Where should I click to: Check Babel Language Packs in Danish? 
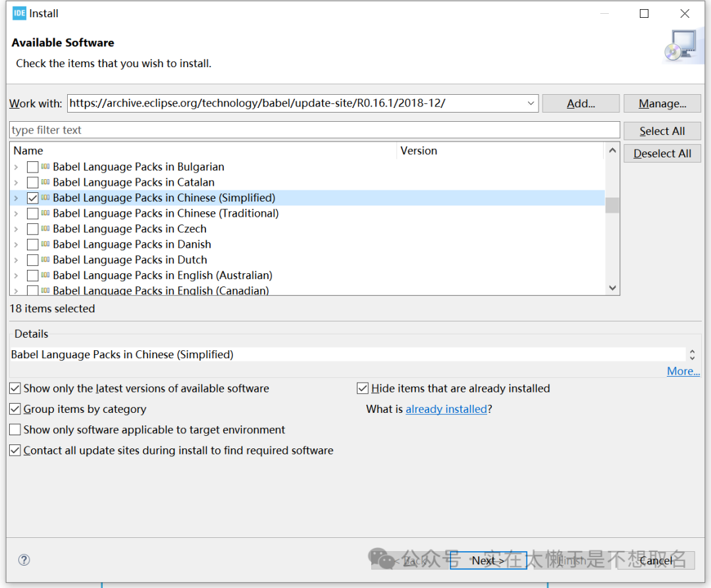tap(33, 244)
